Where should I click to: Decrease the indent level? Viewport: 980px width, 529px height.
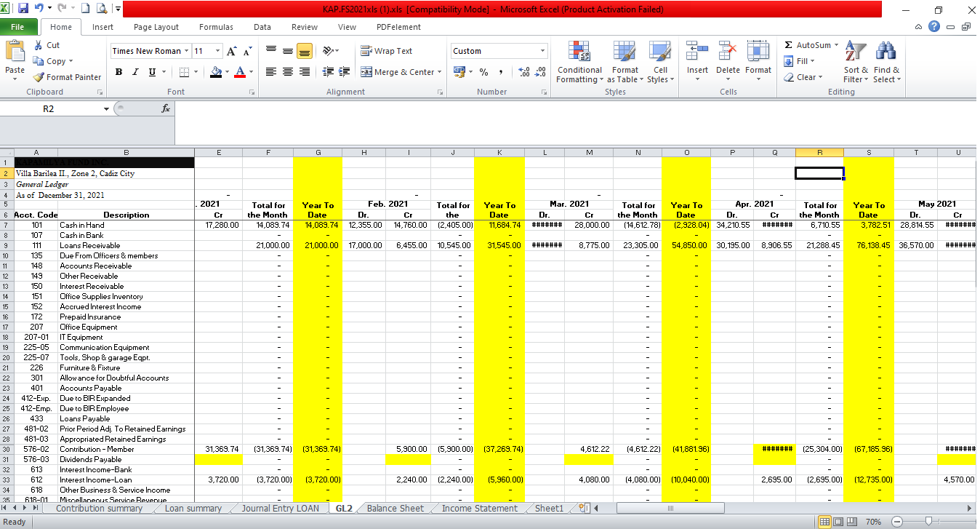pos(328,72)
